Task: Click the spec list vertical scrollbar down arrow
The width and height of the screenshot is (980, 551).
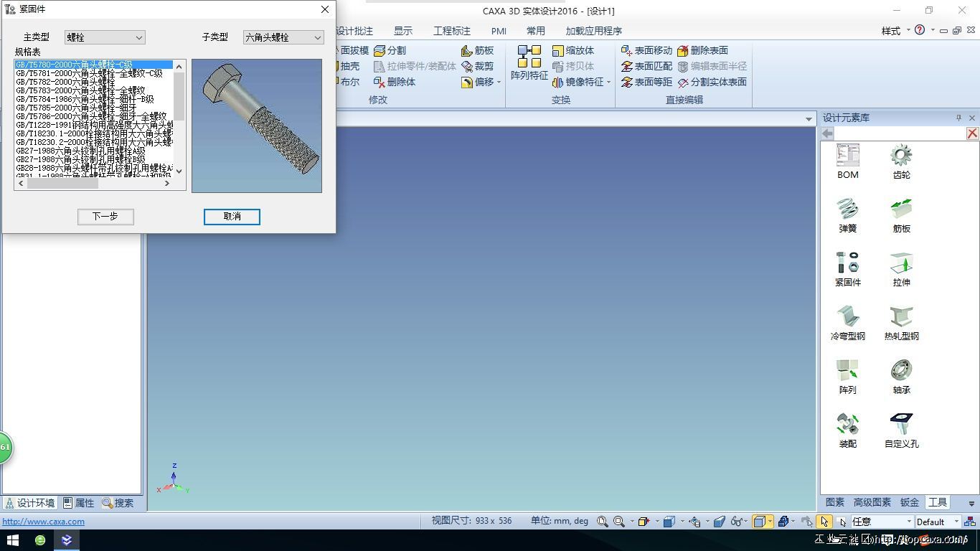Action: pyautogui.click(x=179, y=171)
